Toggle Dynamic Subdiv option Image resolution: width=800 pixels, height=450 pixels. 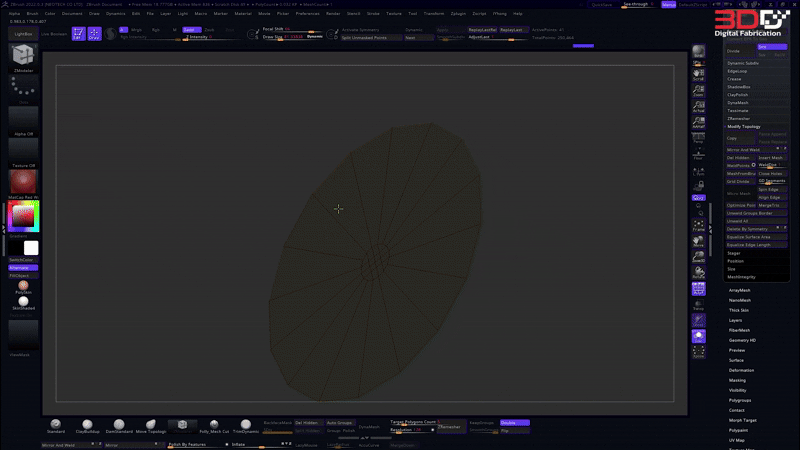745,63
